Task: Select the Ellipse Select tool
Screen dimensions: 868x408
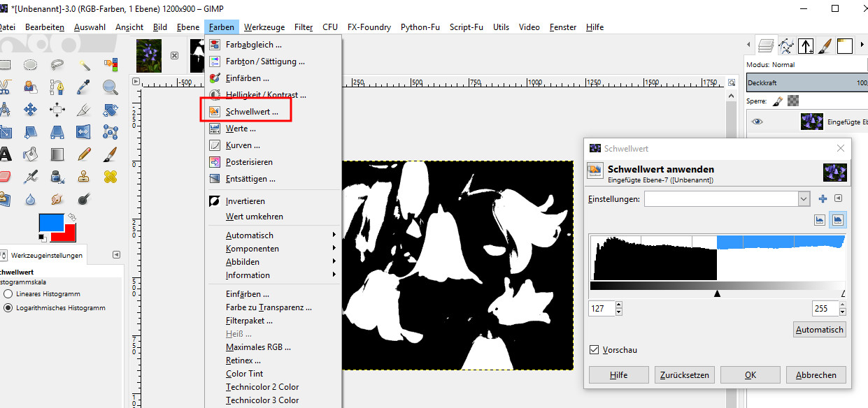Action: click(x=31, y=65)
